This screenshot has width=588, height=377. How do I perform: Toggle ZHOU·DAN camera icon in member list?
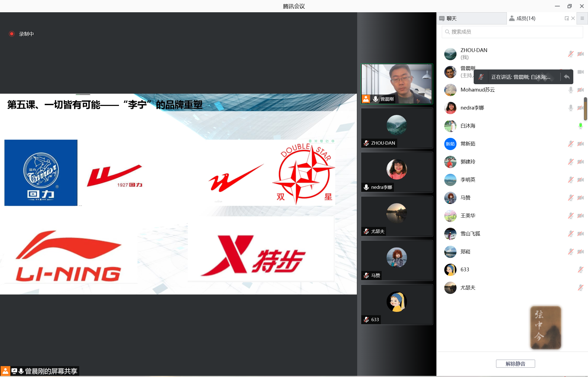tap(581, 54)
